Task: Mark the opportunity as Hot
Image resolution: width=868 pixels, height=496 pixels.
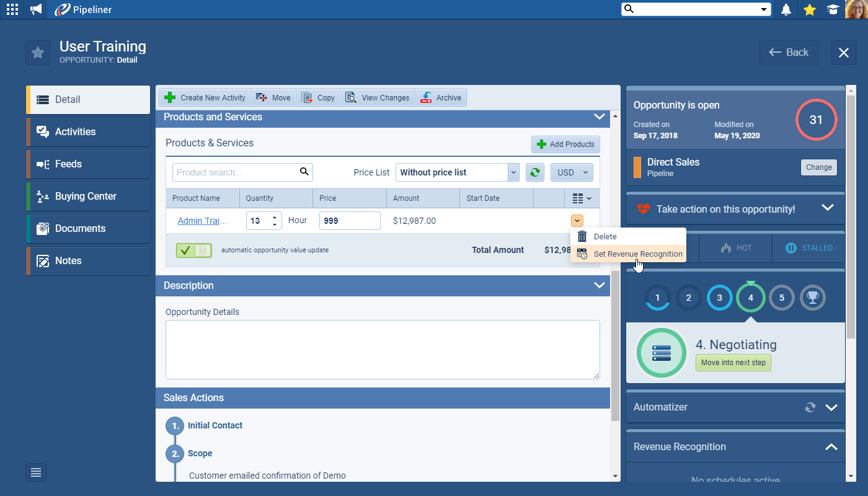Action: 736,248
